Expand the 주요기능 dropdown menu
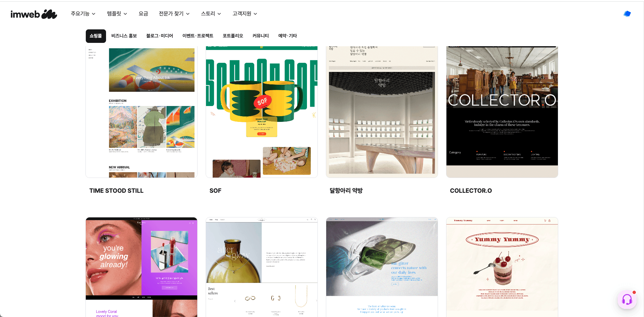This screenshot has width=644, height=317. click(x=83, y=14)
